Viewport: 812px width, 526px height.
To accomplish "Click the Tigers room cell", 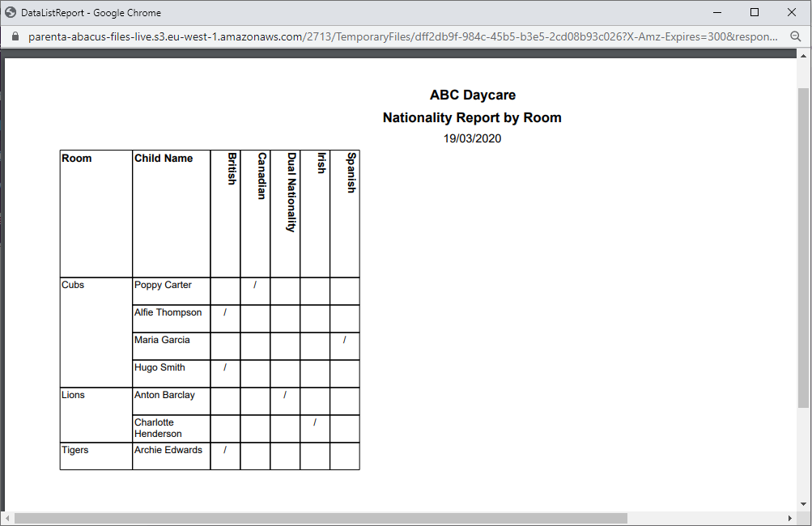I will [96, 456].
